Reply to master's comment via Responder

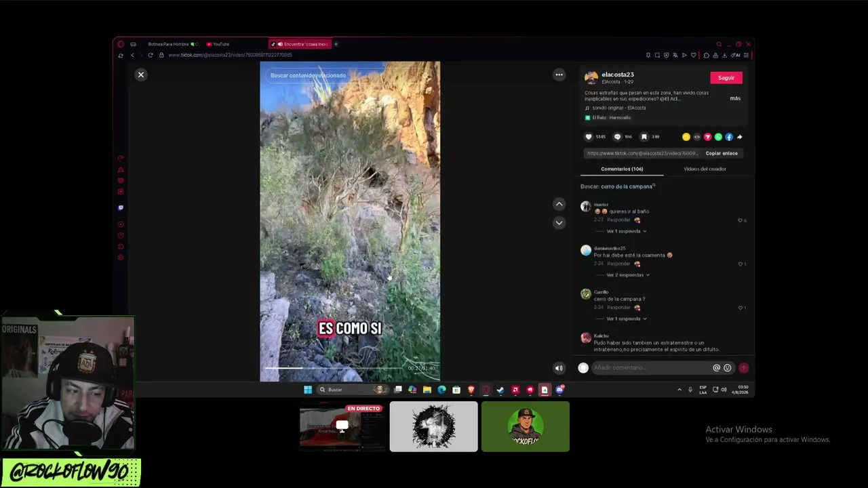coord(619,220)
